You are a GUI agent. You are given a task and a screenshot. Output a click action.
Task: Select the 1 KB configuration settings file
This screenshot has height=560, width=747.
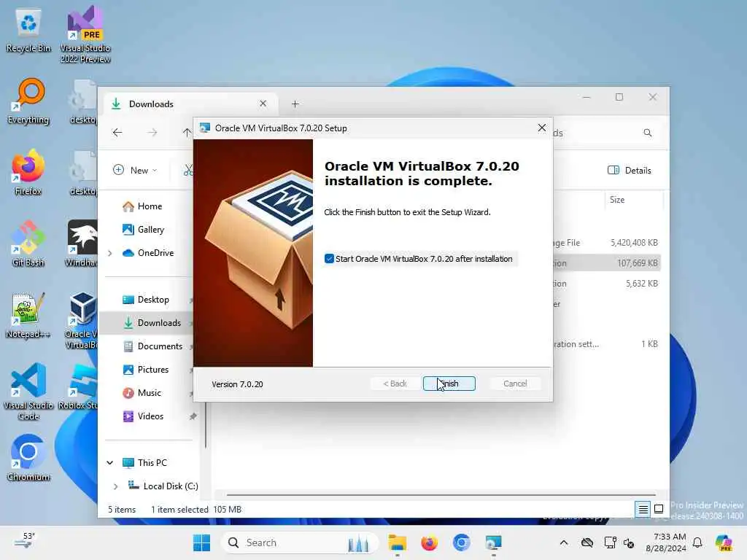[x=607, y=344]
